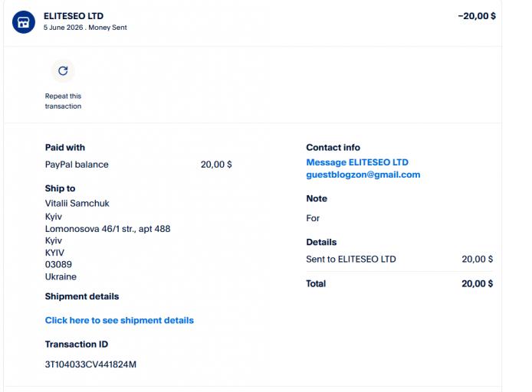Click the guestblogzon@gmail.com email link
Image resolution: width=532 pixels, height=392 pixels.
[x=363, y=175]
